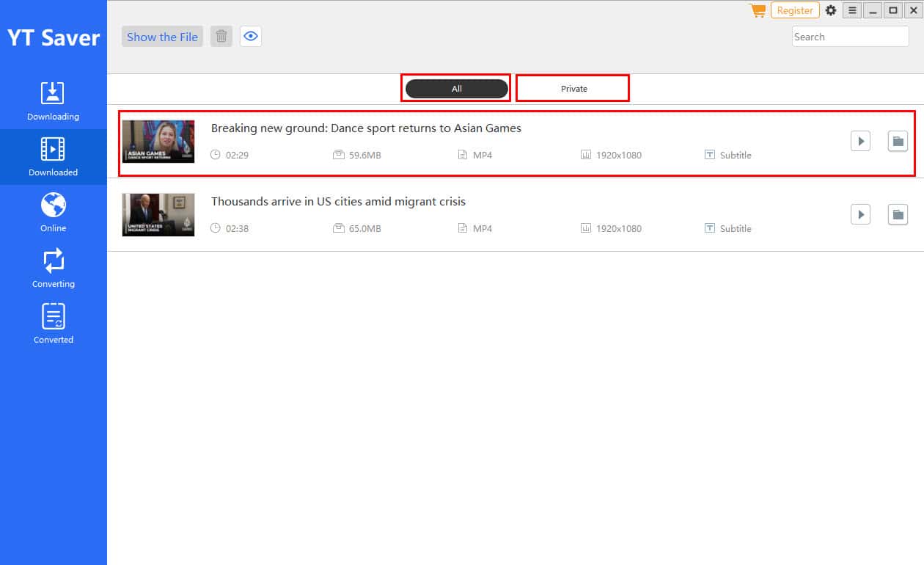
Task: Click Subtitle label on migrant crisis row
Action: pos(736,229)
